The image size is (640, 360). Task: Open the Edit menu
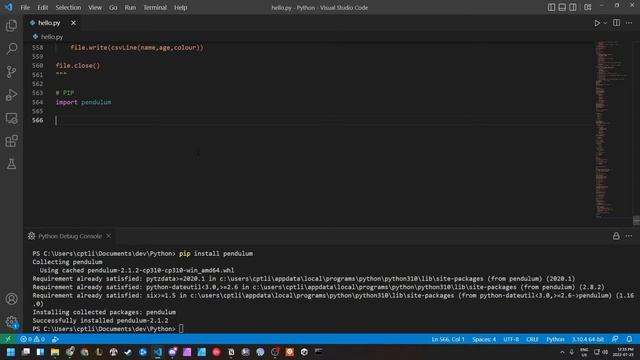pos(42,7)
